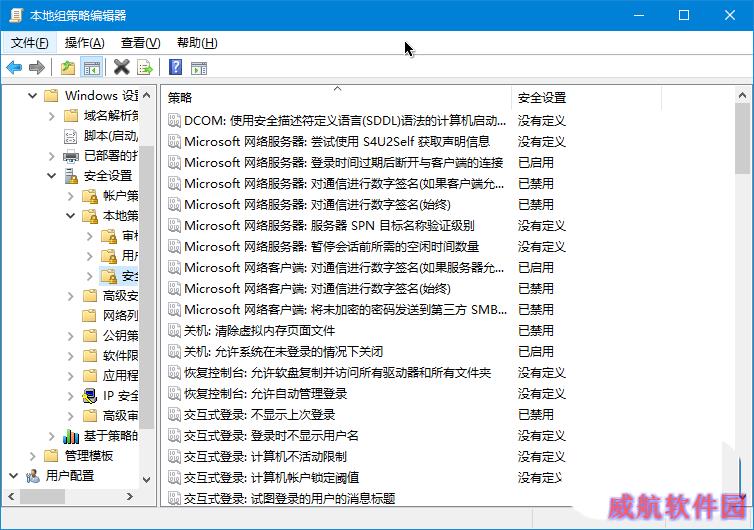This screenshot has width=754, height=530.
Task: Click the Forward arrow toolbar icon
Action: tap(37, 68)
